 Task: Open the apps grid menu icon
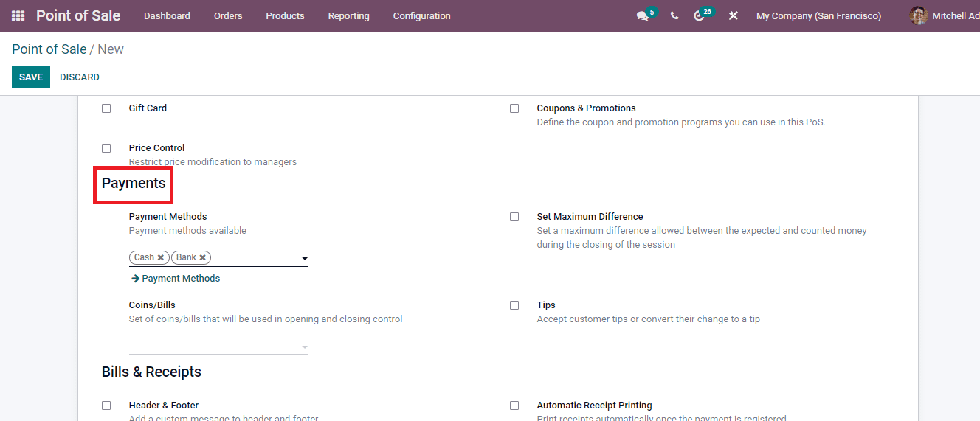[x=18, y=15]
